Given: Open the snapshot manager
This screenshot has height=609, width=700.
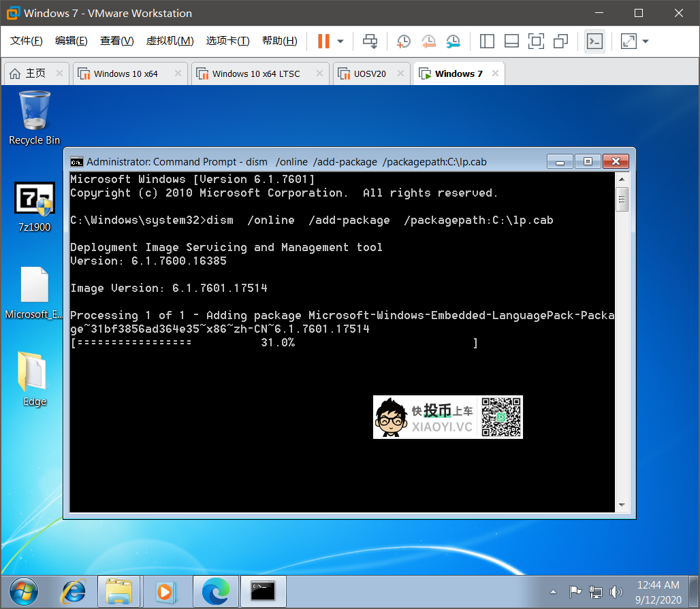Looking at the screenshot, I should [453, 41].
